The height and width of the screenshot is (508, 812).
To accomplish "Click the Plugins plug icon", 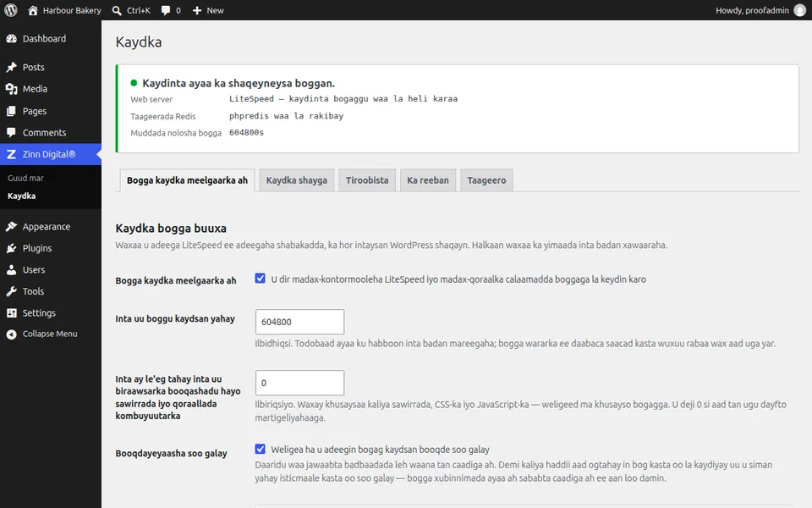I will click(x=11, y=248).
